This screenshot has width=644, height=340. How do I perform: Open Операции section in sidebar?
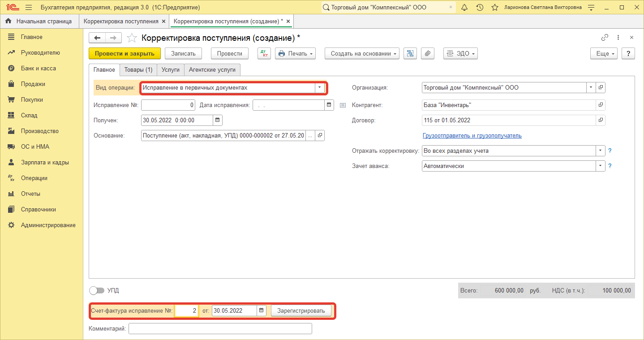coord(34,178)
